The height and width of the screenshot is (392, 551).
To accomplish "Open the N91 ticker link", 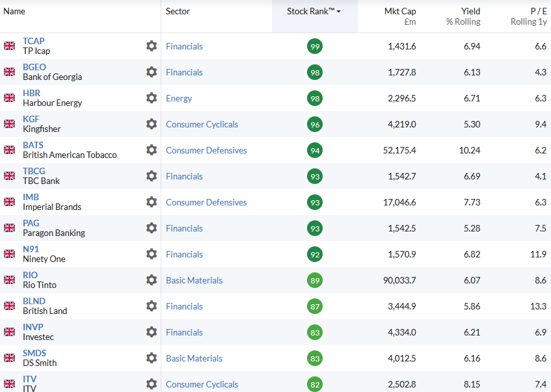I will [x=31, y=249].
